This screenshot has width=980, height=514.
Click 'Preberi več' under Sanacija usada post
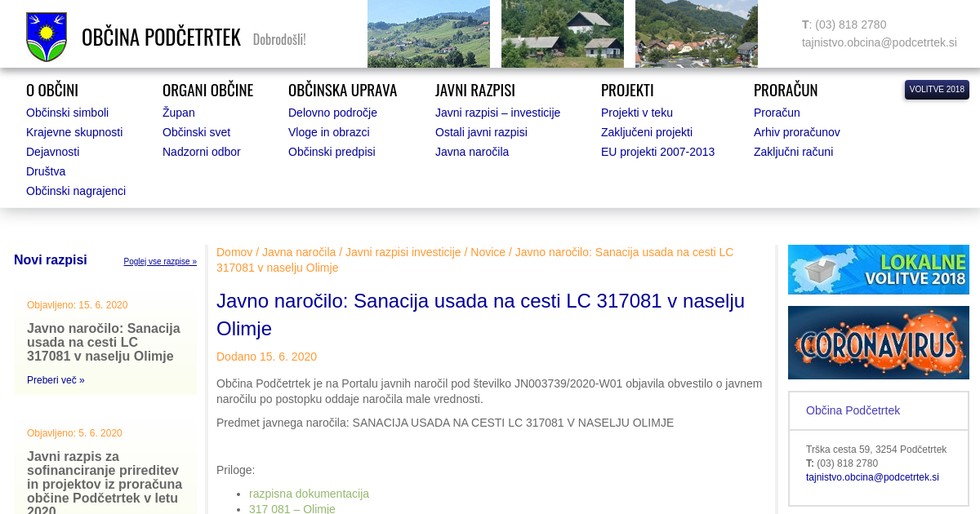tap(56, 380)
